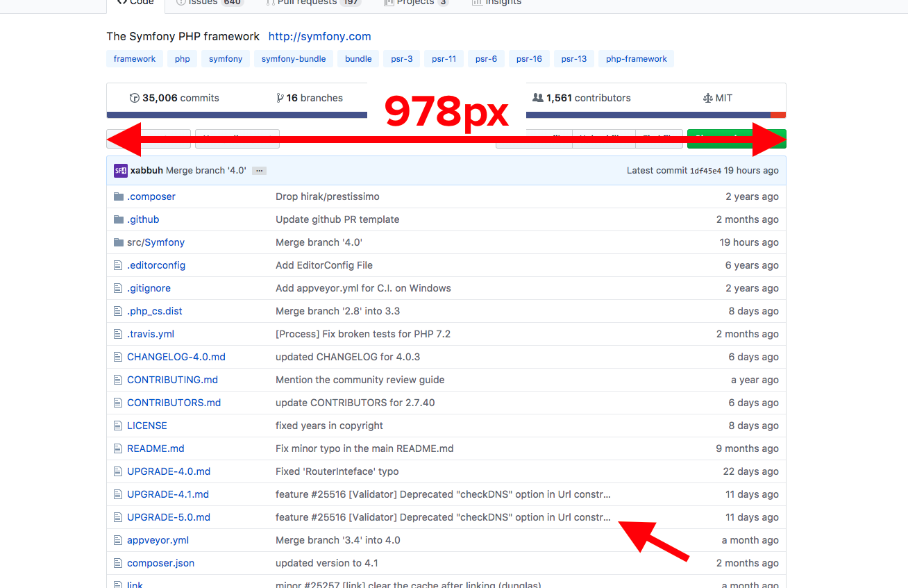Screen dimensions: 908x588
Task: Open the composer.json file
Action: tap(160, 563)
